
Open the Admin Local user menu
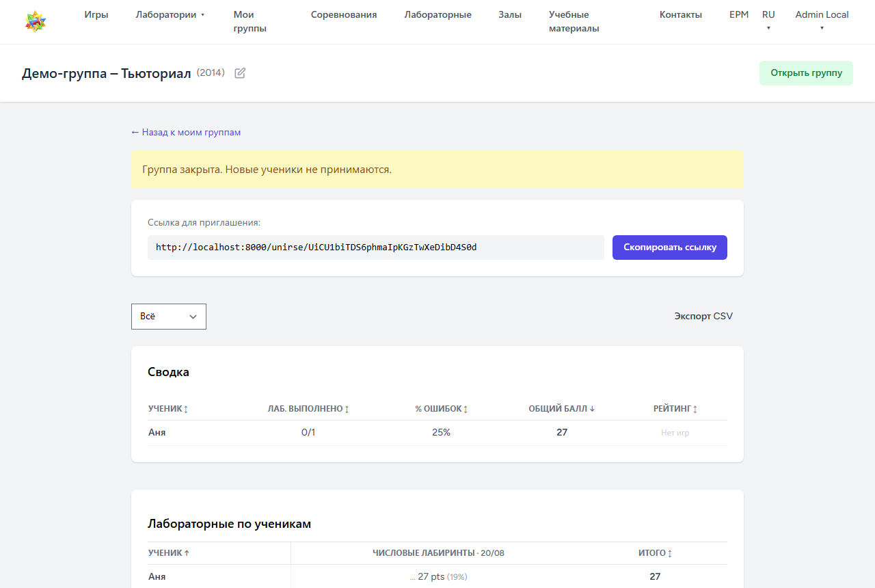[x=822, y=21]
